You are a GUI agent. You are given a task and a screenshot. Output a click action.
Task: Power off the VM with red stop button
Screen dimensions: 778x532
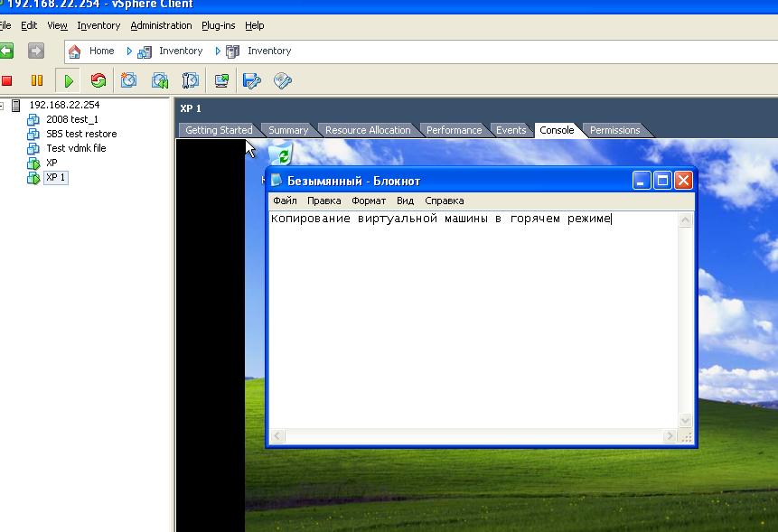point(6,80)
